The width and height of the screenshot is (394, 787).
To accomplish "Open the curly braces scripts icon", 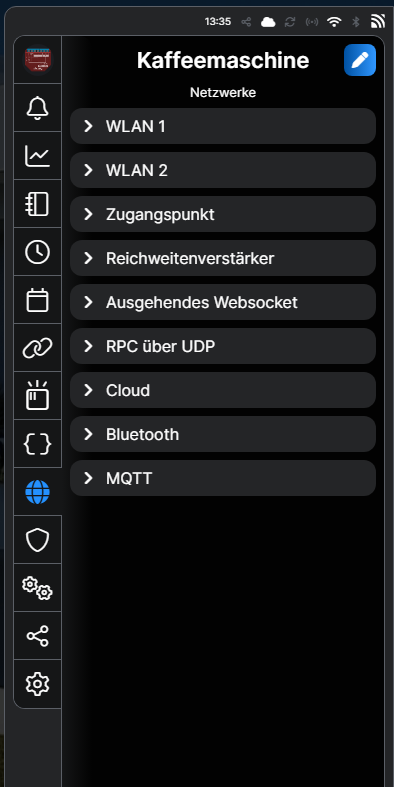I will pos(38,444).
